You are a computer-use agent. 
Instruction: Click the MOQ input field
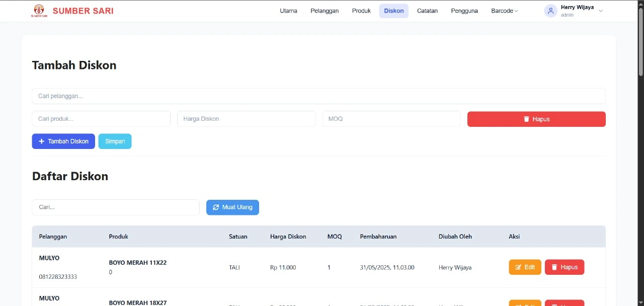click(391, 119)
